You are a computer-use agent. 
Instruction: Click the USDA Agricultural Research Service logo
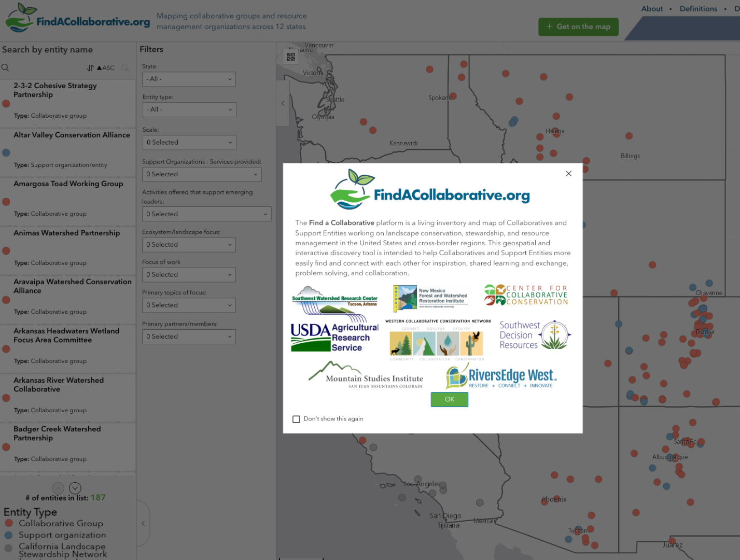point(335,338)
